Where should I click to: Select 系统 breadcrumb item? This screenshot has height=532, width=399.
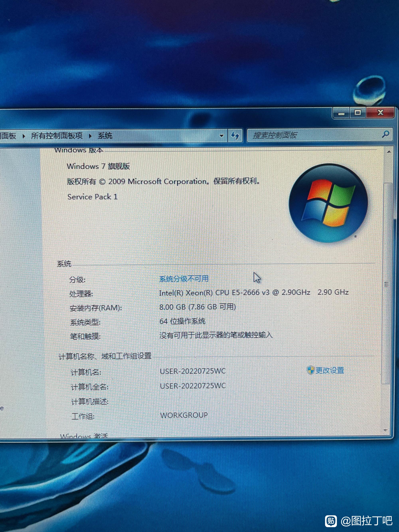tap(105, 136)
